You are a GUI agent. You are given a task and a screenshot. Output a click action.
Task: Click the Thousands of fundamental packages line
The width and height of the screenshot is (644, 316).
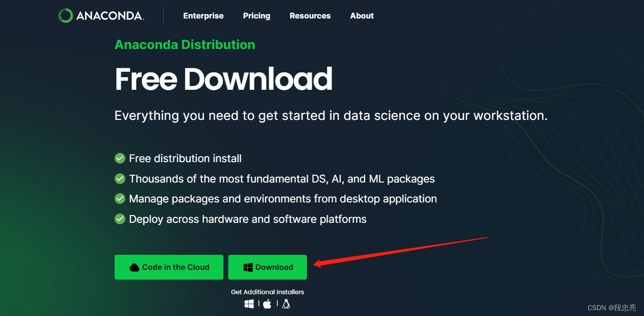tap(282, 179)
